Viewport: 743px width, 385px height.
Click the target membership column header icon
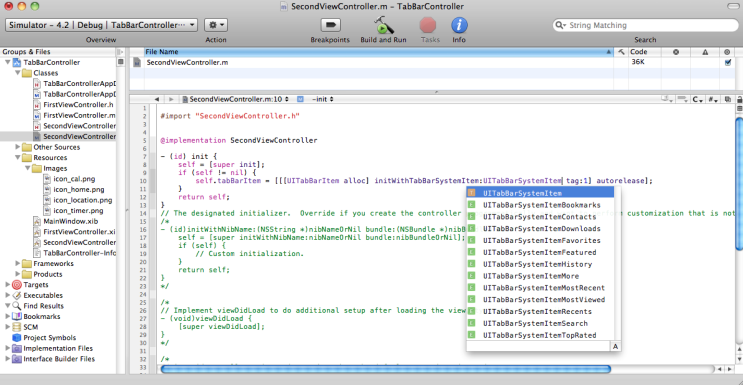click(728, 52)
